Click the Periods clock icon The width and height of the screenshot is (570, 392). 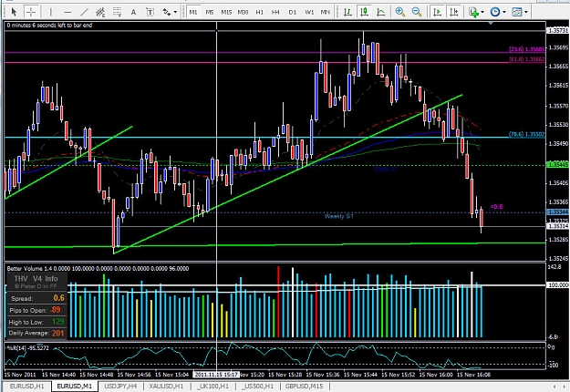tap(494, 12)
